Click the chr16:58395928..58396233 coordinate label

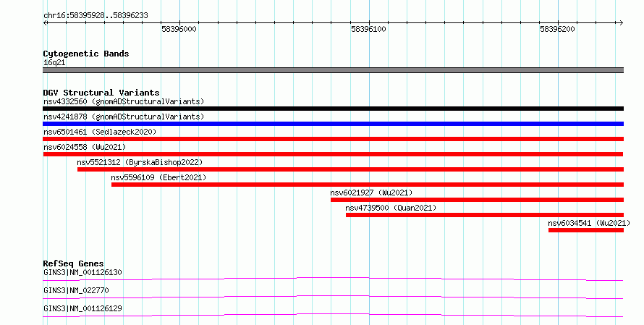tap(96, 16)
